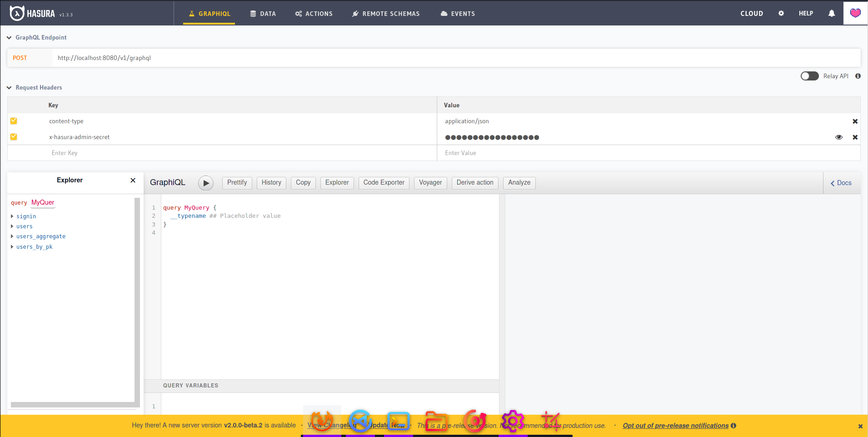Open the Remote Schemas tab
Image resolution: width=868 pixels, height=437 pixels.
386,14
